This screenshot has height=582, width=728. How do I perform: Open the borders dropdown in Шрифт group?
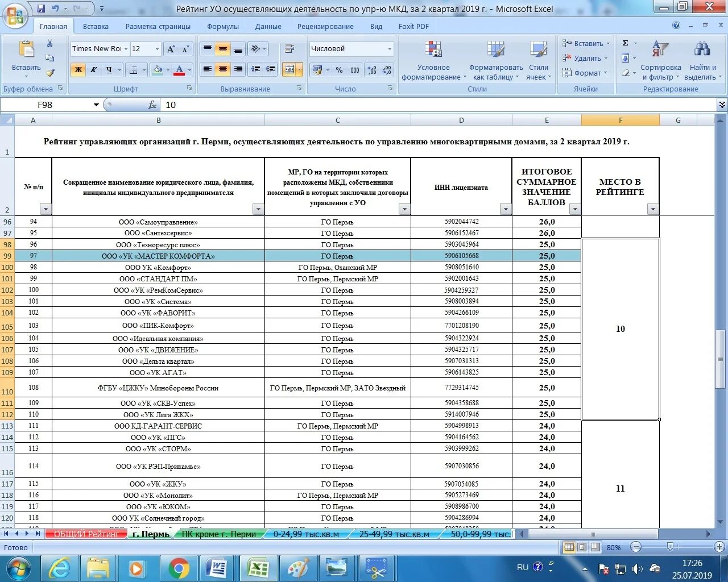(x=144, y=70)
